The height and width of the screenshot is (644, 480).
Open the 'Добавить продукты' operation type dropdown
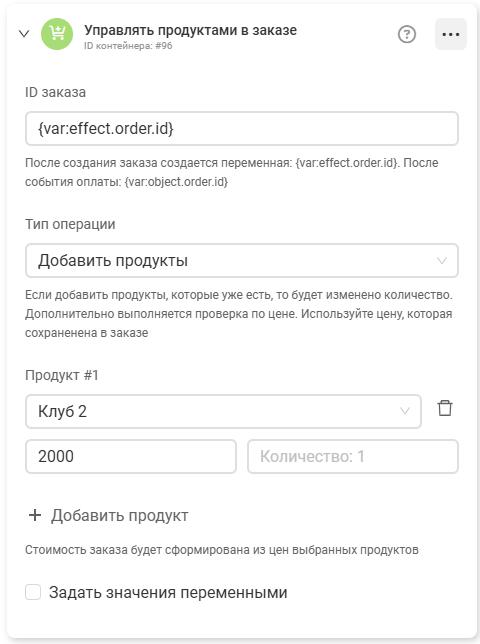242,260
